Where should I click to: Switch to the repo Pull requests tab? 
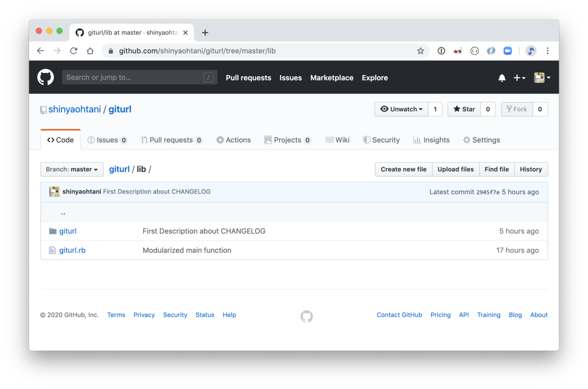click(x=172, y=140)
